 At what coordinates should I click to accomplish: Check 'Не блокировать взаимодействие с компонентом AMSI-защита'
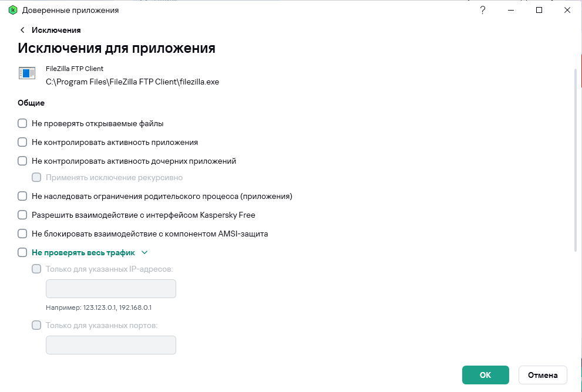[22, 234]
